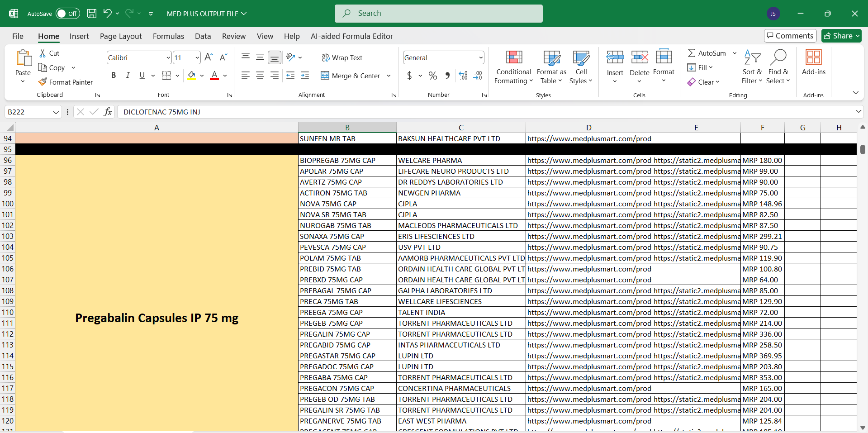This screenshot has width=868, height=433.
Task: Click the Align Right icon
Action: tap(275, 76)
